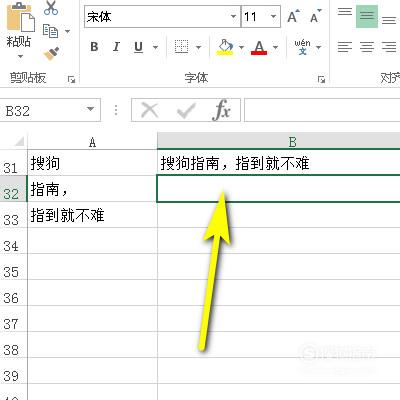Open the clipboard group dialog launcher
This screenshot has width=400, height=400.
(71, 79)
